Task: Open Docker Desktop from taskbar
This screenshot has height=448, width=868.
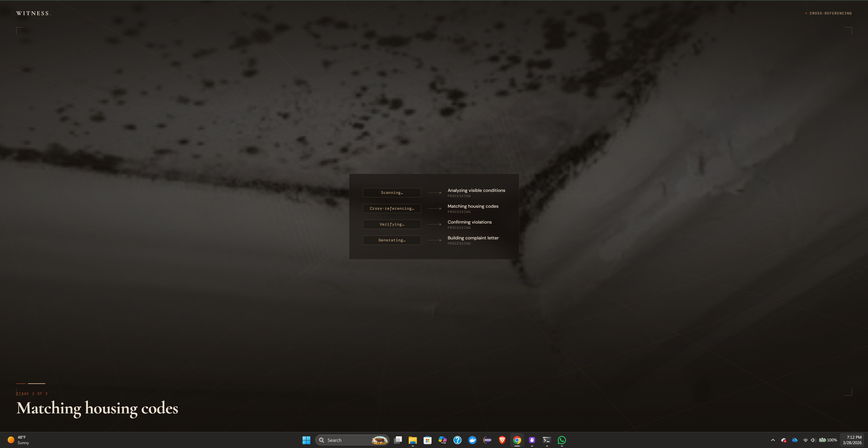Action: tap(472, 440)
